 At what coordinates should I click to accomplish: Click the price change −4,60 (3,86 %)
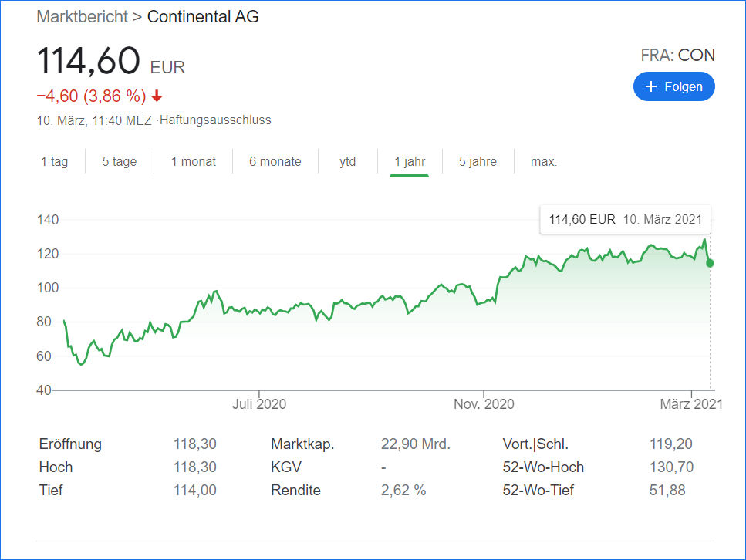pos(91,96)
